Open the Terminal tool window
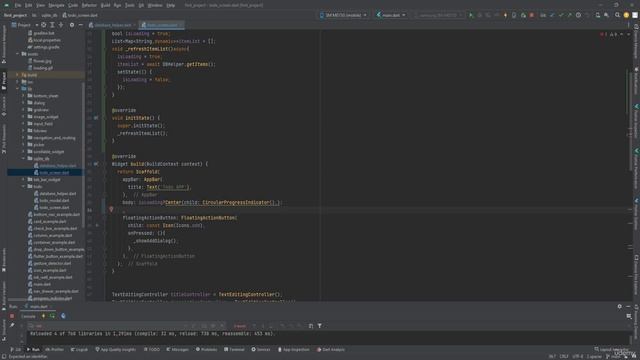 pos(234,349)
